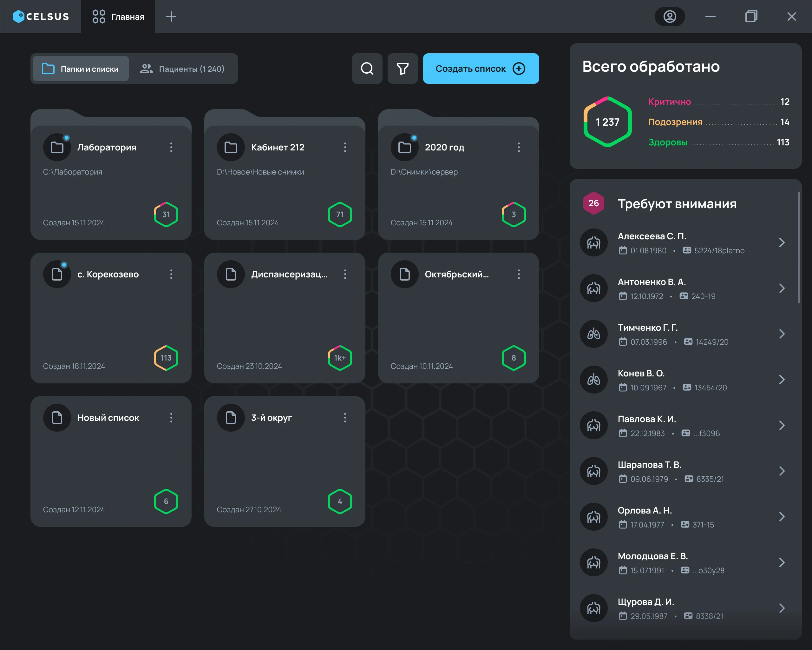812x650 pixels.
Task: Switch to Пациенты (1 240) tab
Action: point(183,69)
